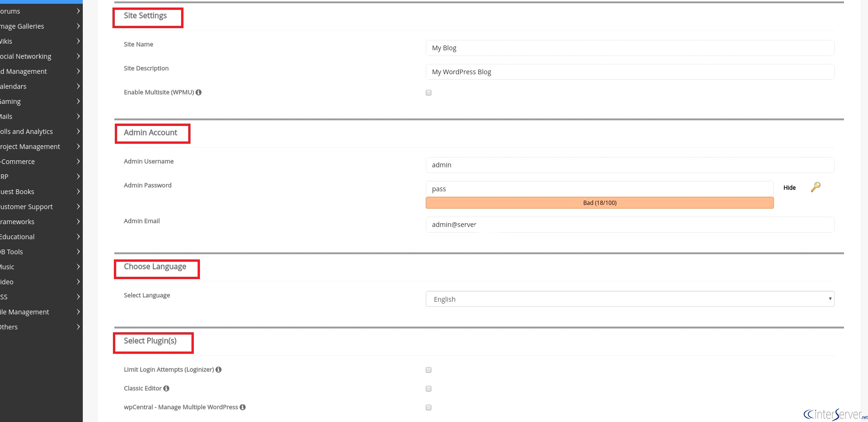This screenshot has width=868, height=422.
Task: Expand the Social Networking arrow
Action: (x=78, y=56)
